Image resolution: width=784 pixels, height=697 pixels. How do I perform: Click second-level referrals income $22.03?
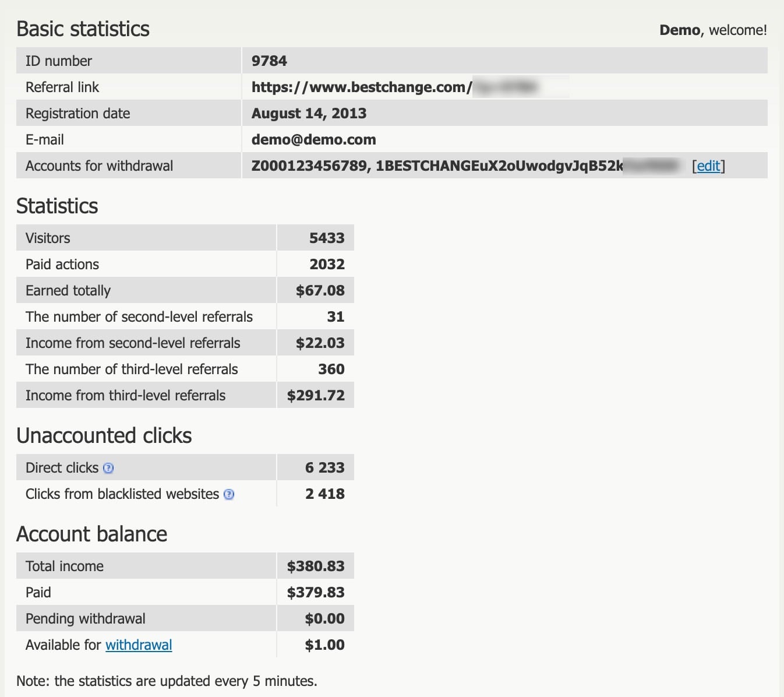click(x=320, y=343)
